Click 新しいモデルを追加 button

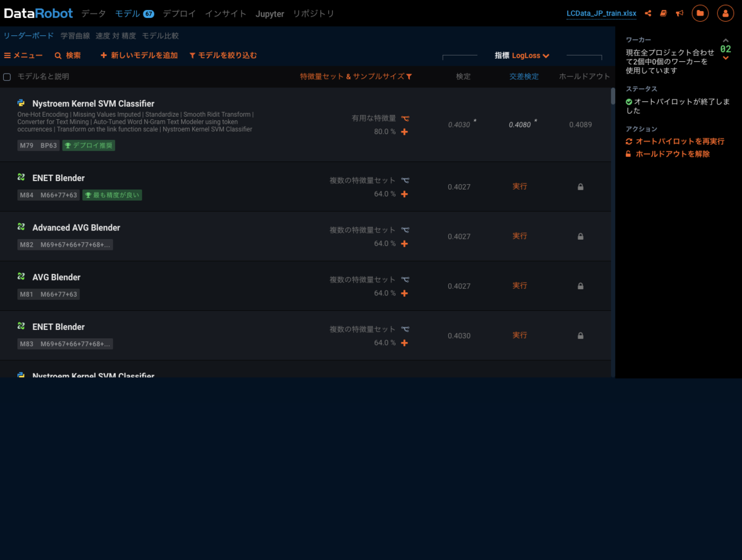139,56
